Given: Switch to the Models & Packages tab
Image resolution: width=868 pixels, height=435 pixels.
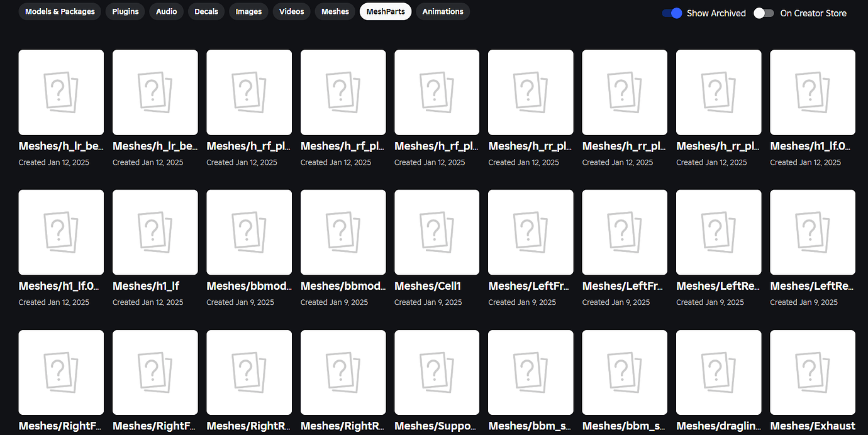Looking at the screenshot, I should [60, 11].
